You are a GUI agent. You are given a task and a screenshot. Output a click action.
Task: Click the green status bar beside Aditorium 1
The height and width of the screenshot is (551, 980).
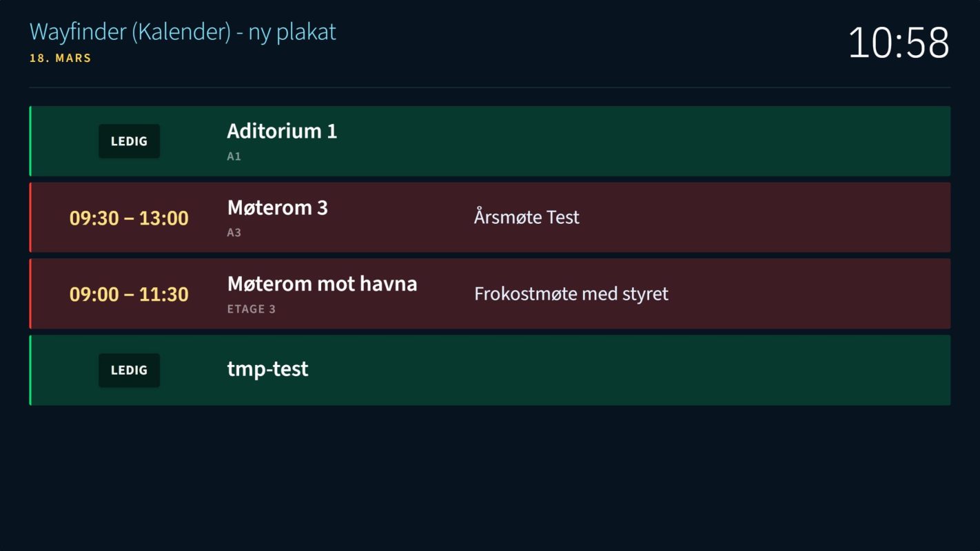click(30, 141)
